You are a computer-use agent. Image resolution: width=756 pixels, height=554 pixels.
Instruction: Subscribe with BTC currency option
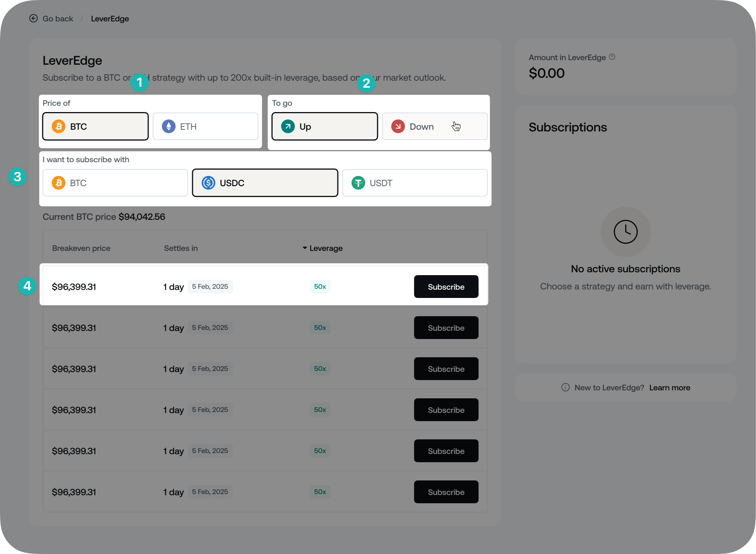click(x=115, y=183)
